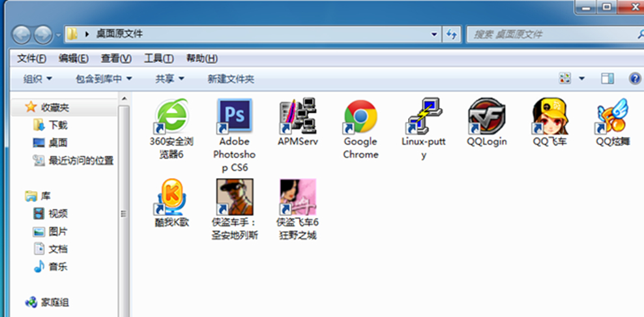
Task: Select 收藏夹 in navigation pane
Action: tap(55, 108)
